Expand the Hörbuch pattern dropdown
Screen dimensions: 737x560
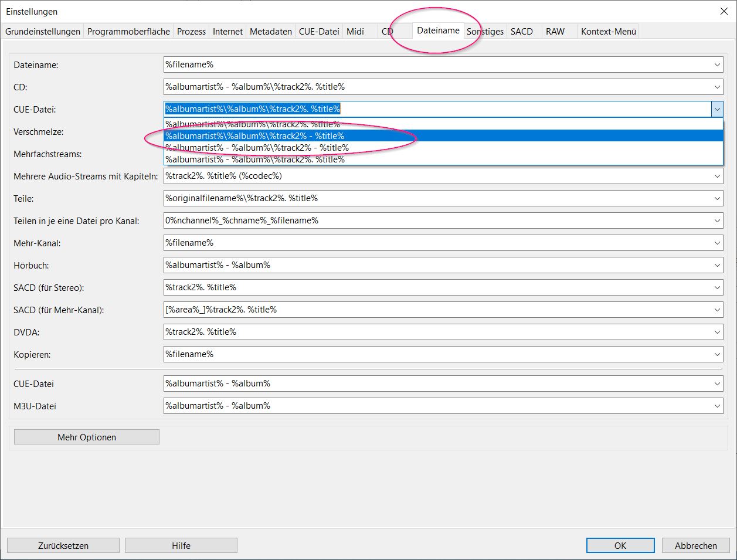point(717,265)
